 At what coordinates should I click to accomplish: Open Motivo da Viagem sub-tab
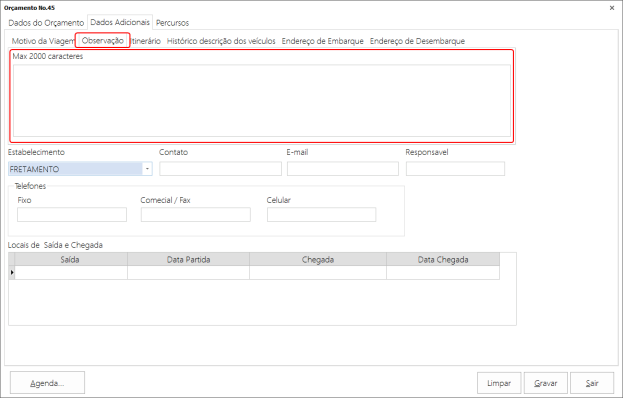43,41
